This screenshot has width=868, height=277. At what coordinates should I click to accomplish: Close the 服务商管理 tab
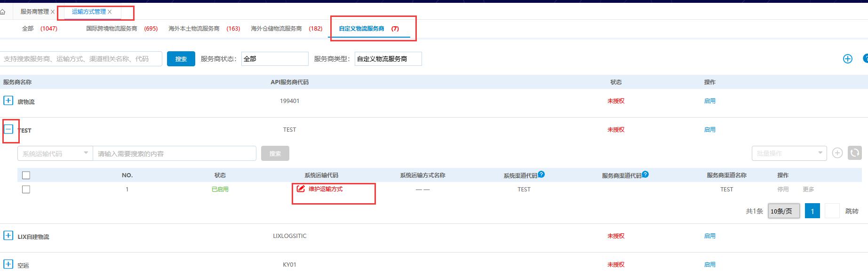tap(53, 12)
